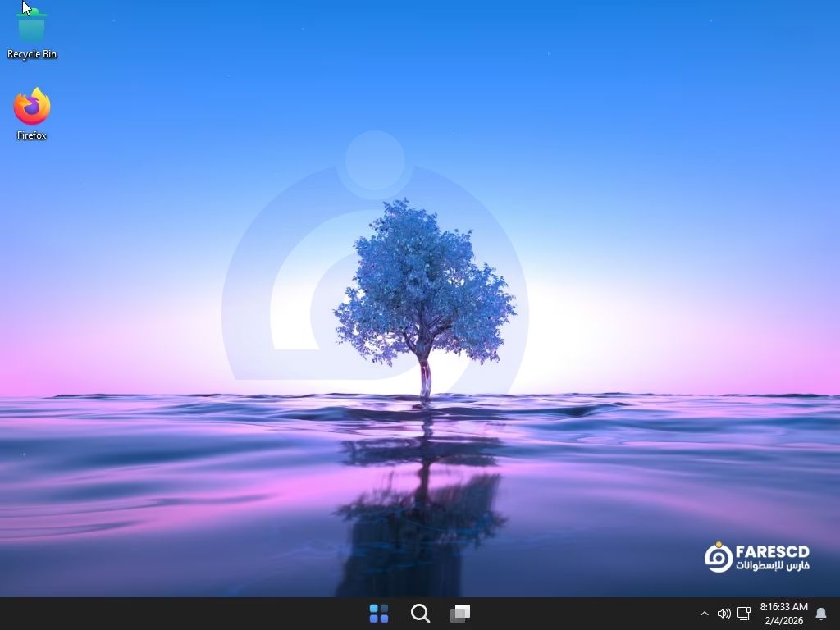Click the small circle above the tree
Viewport: 840px width, 630px height.
point(375,160)
